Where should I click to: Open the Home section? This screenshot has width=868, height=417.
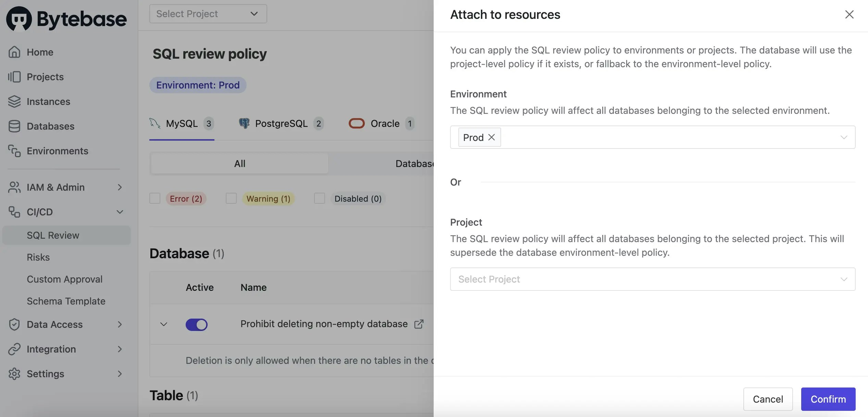(x=40, y=52)
